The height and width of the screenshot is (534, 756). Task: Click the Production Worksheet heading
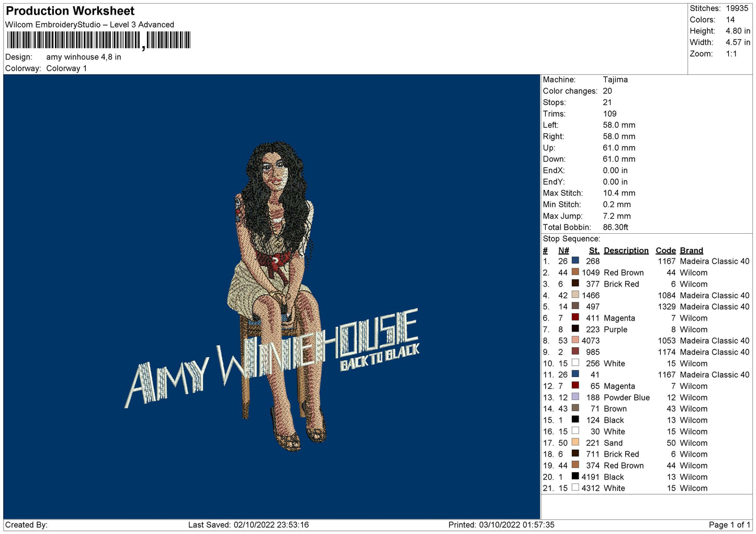(x=70, y=11)
